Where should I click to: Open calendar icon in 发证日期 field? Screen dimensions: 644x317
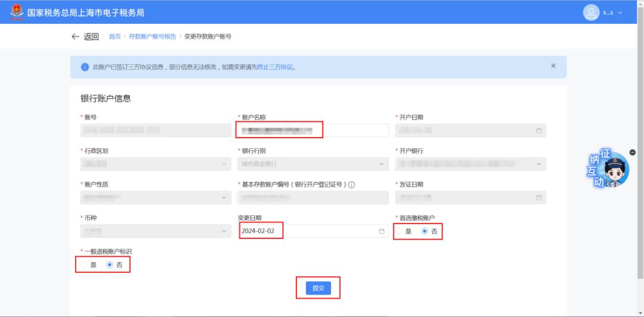coord(539,197)
